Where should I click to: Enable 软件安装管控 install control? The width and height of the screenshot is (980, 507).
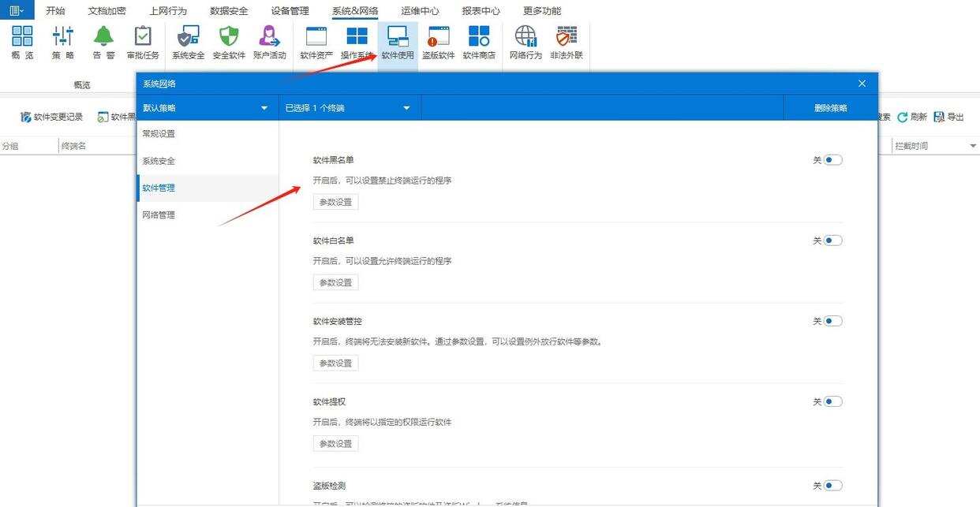[x=829, y=321]
